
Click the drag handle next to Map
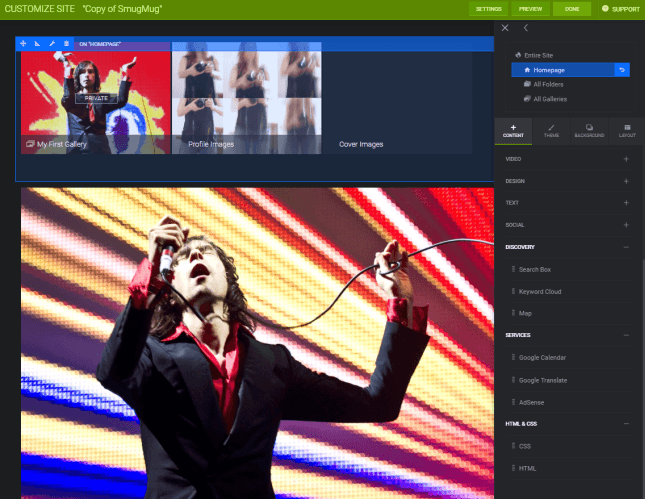pos(513,313)
